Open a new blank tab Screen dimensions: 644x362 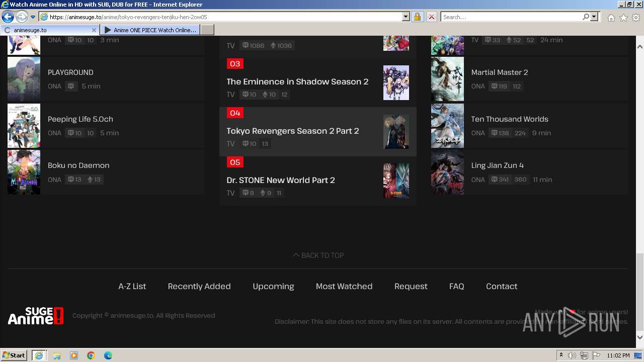point(207,30)
